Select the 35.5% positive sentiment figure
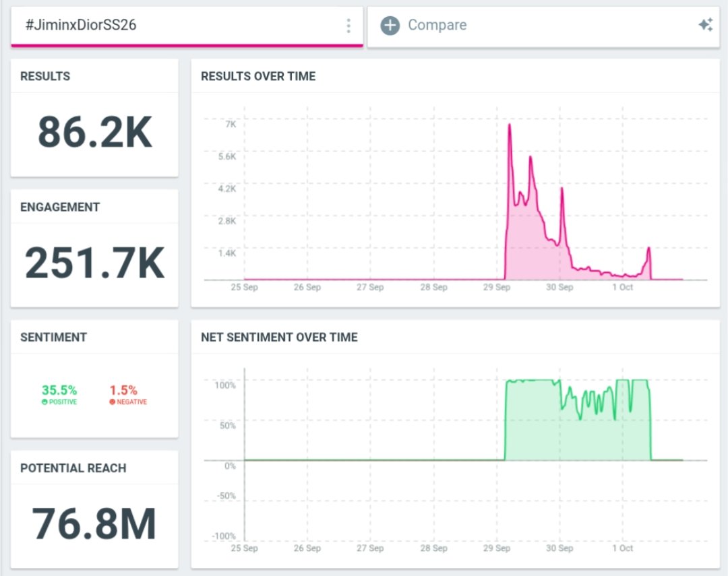 point(59,390)
